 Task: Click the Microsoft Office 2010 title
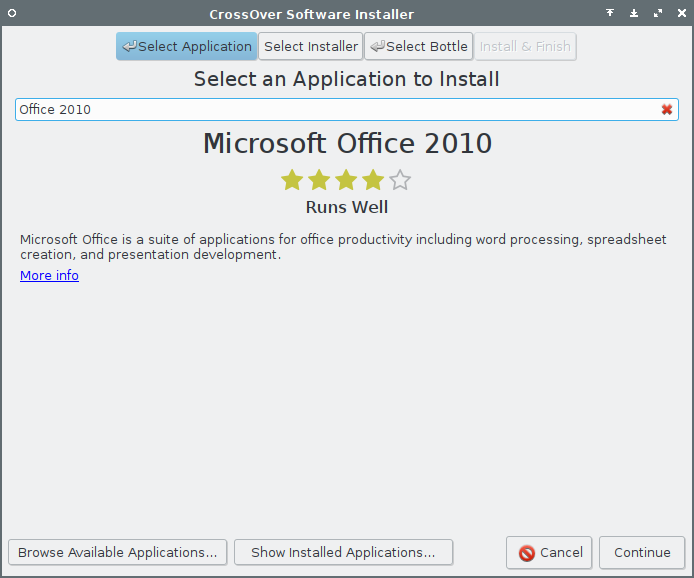(x=347, y=143)
